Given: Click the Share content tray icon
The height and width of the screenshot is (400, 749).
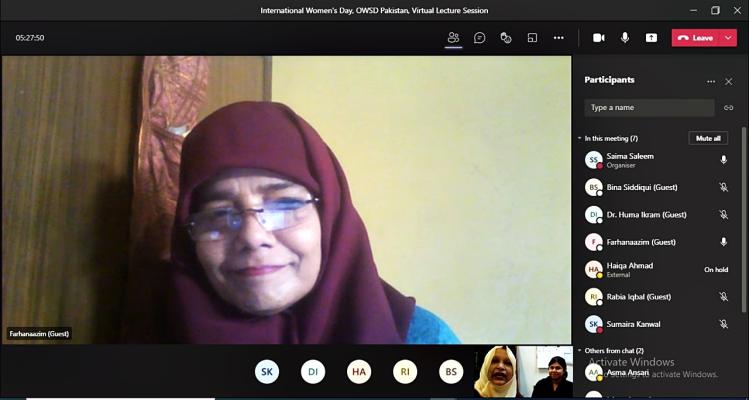Looking at the screenshot, I should tap(651, 38).
